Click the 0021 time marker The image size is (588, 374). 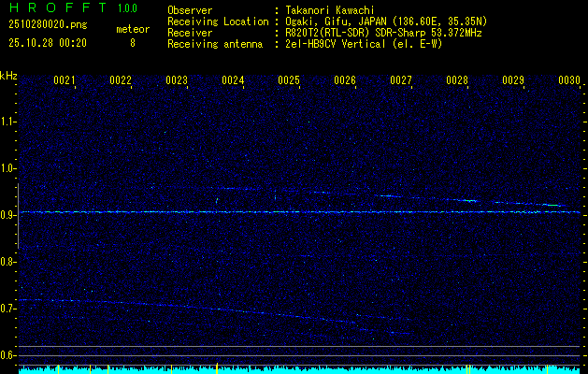click(65, 81)
